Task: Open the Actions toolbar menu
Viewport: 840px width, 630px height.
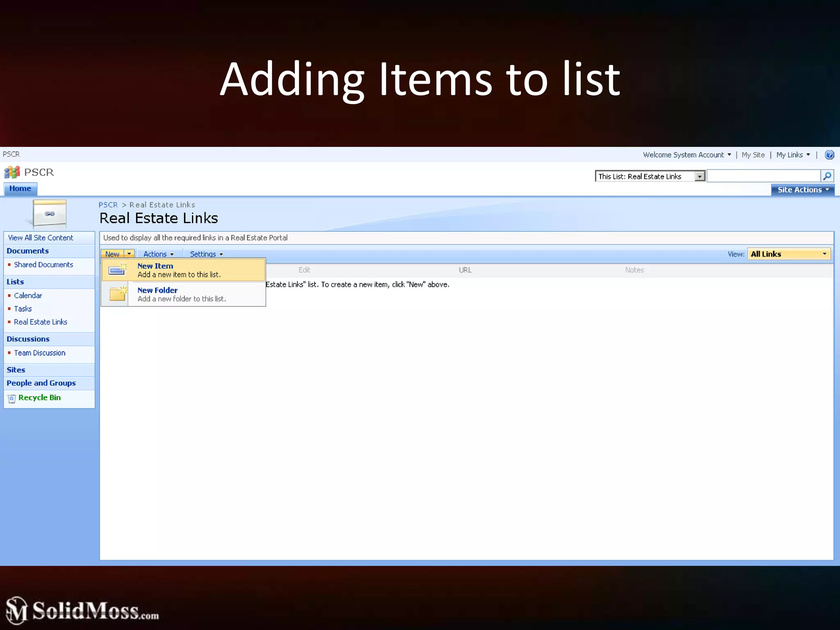Action: 158,254
